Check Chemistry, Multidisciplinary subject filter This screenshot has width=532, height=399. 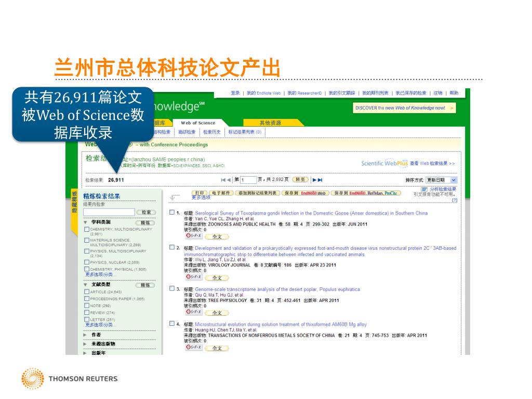[87, 230]
